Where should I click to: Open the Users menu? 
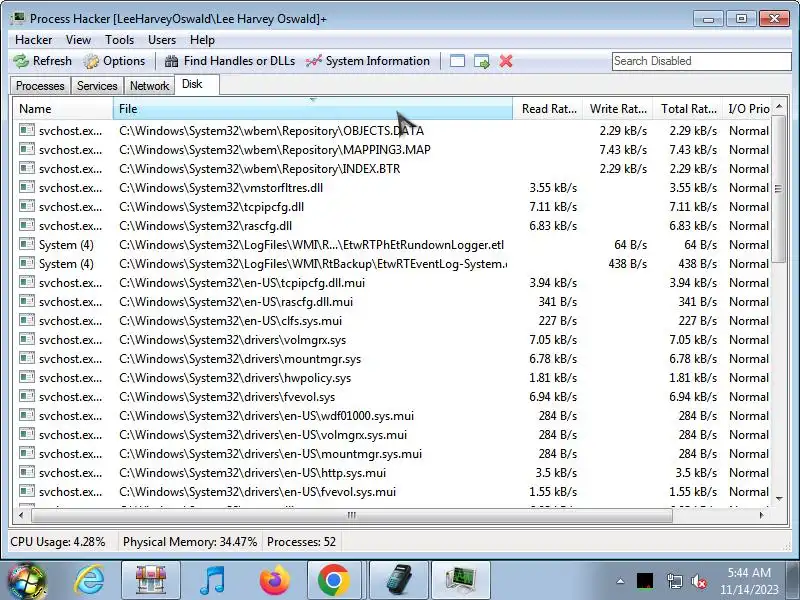(x=162, y=40)
